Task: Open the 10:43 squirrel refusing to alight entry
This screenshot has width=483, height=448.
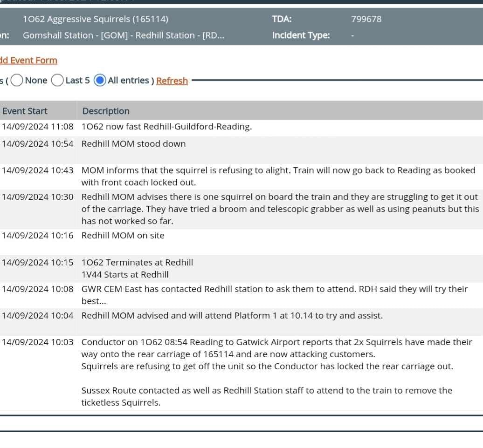Action: click(278, 176)
